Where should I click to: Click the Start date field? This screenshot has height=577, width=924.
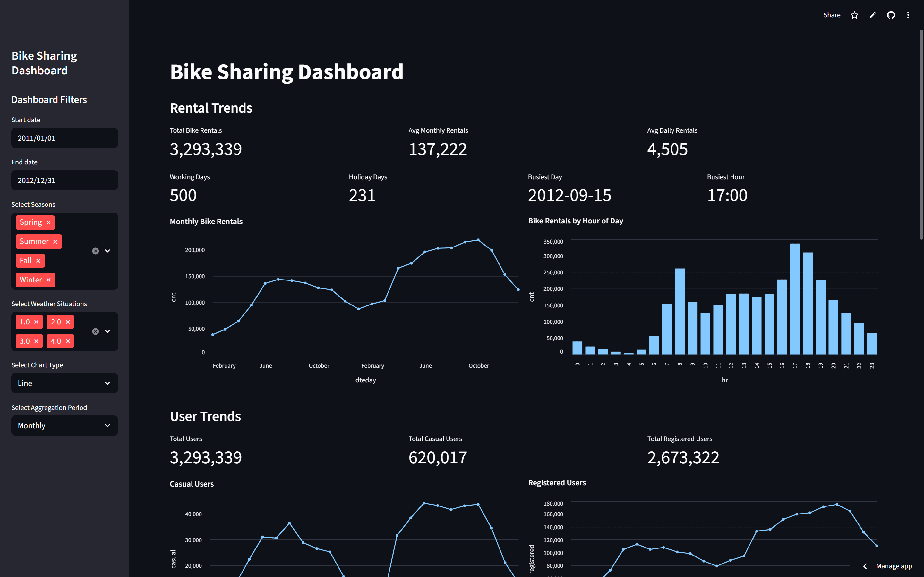(x=64, y=138)
